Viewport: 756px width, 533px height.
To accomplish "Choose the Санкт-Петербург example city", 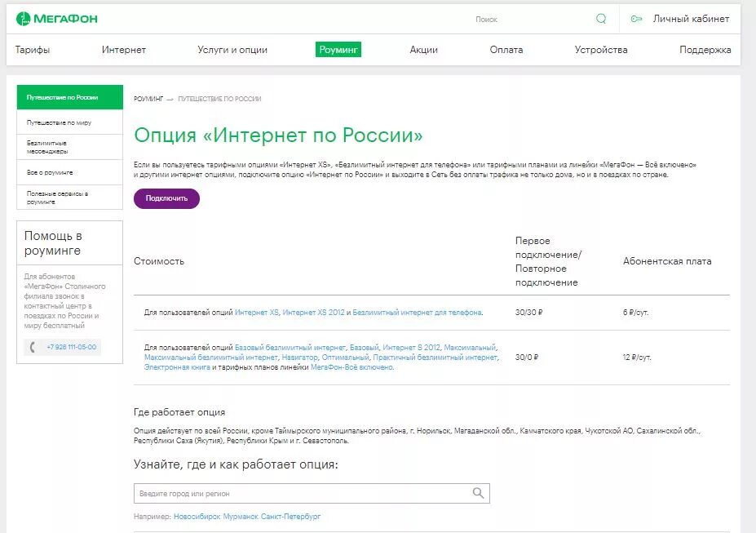I will pos(290,517).
